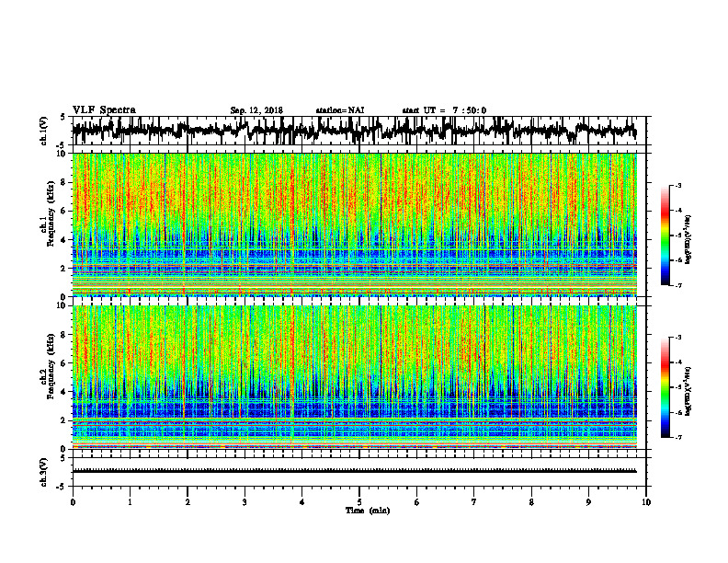Viewport: 728px width, 563px height.
Task: Click the ch.3(V) axis label
Action: (x=44, y=472)
